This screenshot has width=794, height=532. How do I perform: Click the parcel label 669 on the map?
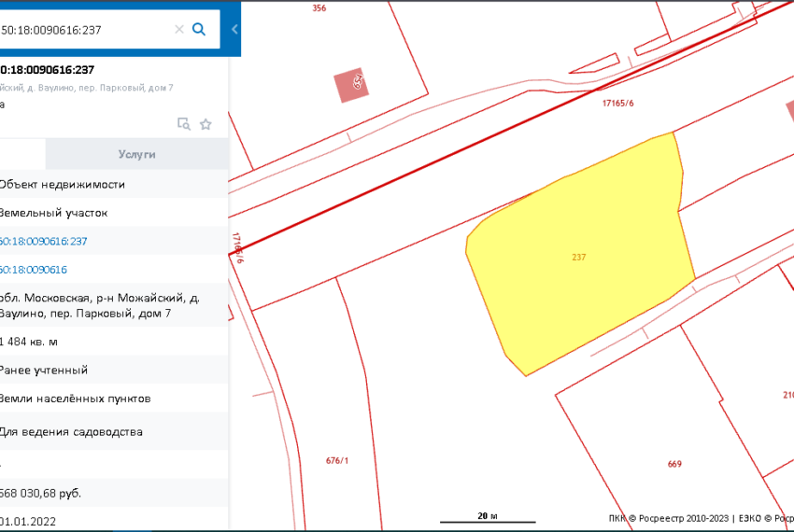click(x=674, y=464)
